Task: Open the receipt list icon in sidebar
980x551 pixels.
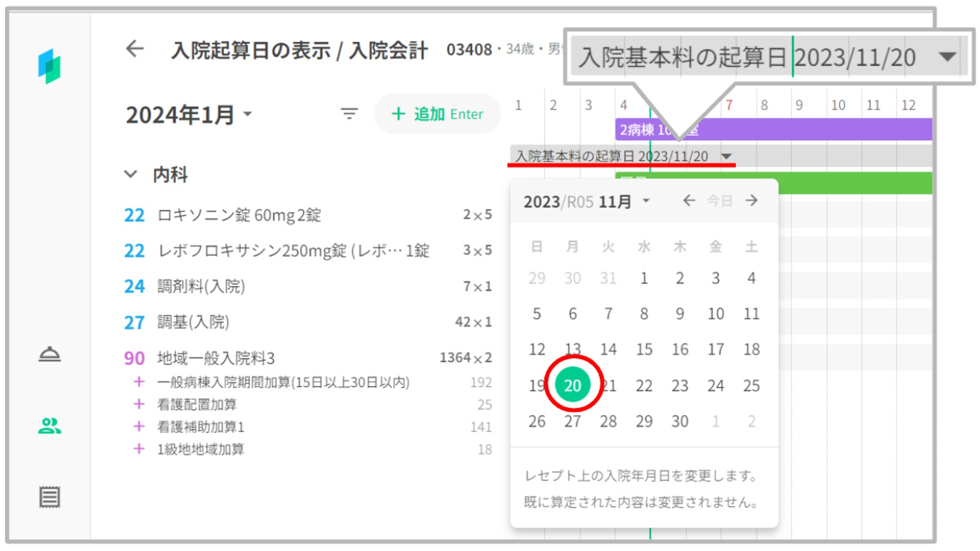Action: (49, 497)
